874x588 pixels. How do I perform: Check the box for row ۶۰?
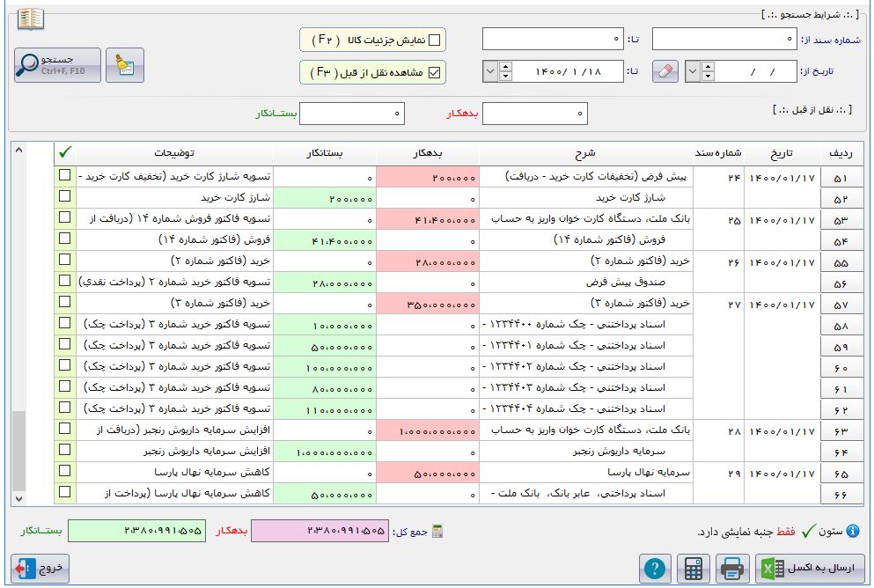(64, 365)
